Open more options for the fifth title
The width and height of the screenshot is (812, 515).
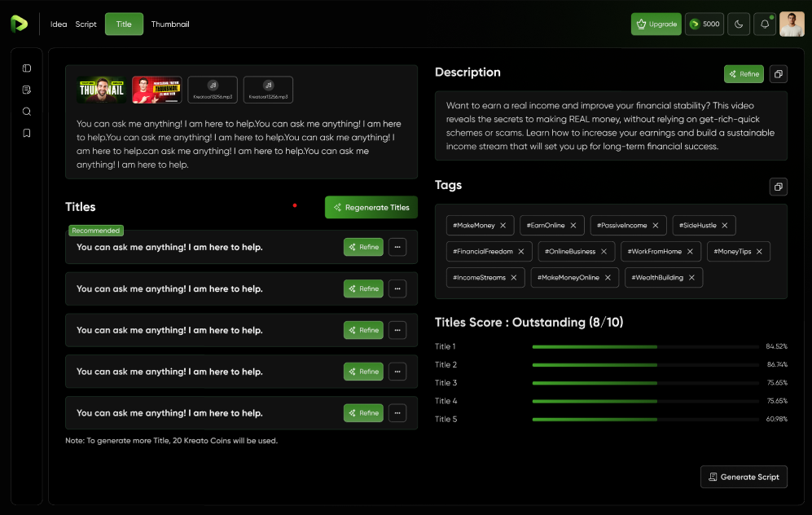[x=397, y=413]
